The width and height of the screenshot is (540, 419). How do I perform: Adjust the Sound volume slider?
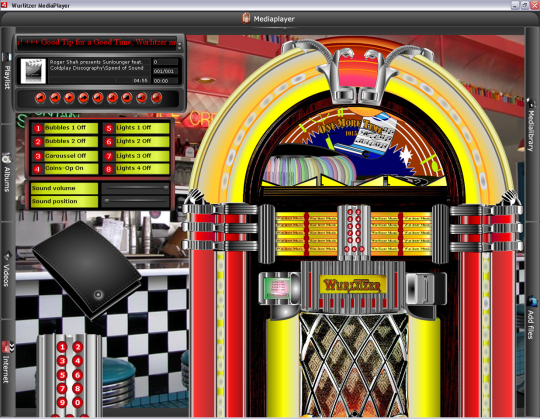tap(136, 188)
